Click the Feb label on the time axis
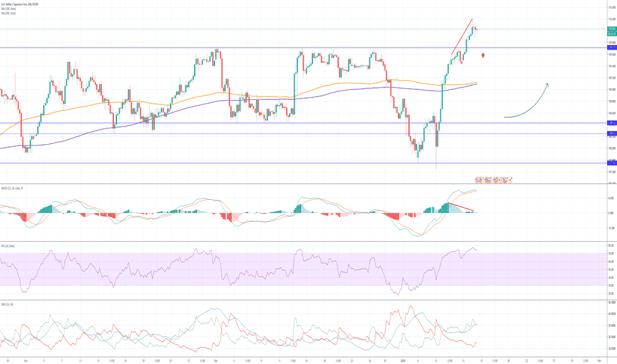Viewport: 617px width, 364px height. [598, 361]
